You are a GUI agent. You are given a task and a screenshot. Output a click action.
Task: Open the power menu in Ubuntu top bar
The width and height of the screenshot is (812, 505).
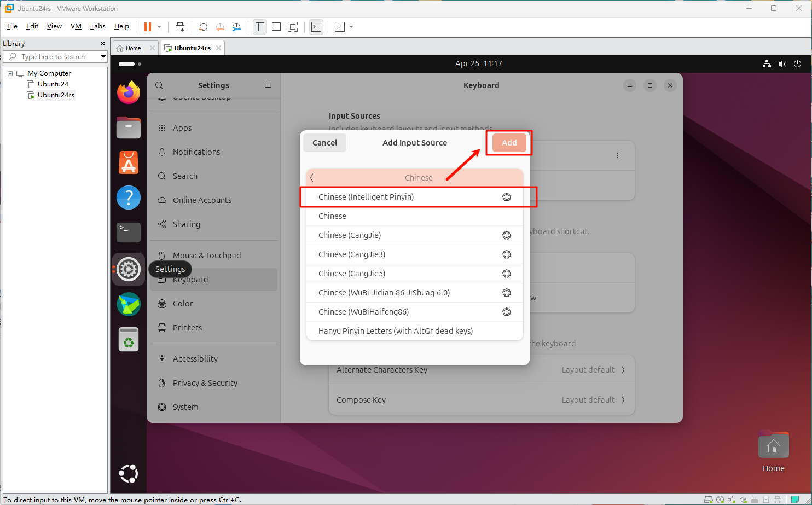coord(797,64)
